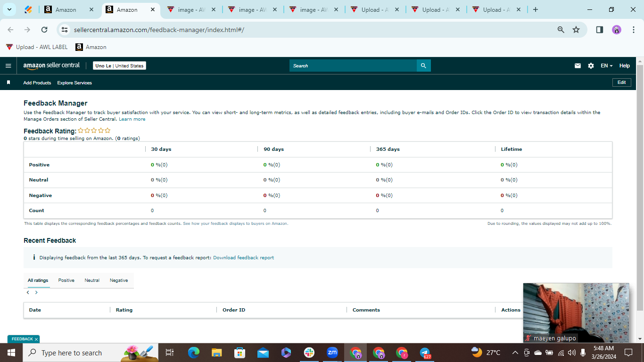
Task: Open the weather widget showing 27°C
Action: (486, 353)
